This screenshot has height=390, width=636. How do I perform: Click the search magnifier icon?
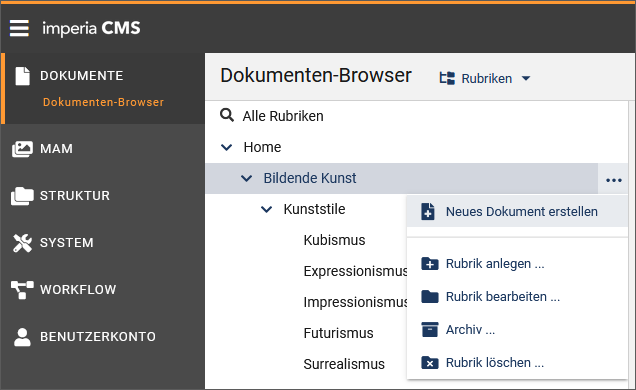click(x=227, y=115)
